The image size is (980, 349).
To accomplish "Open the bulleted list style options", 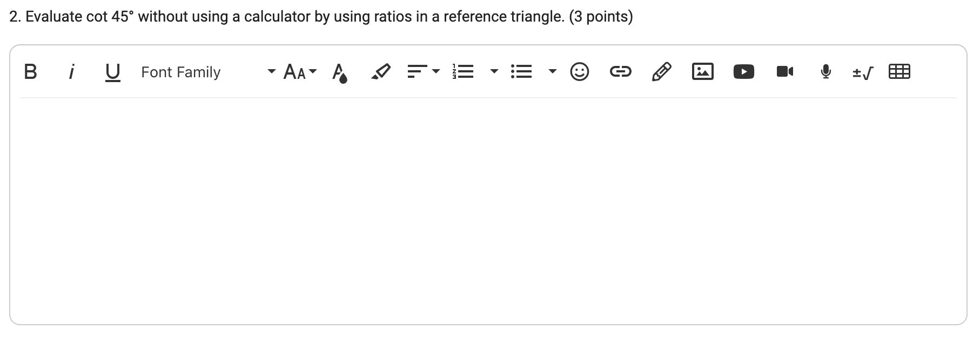I will [552, 72].
